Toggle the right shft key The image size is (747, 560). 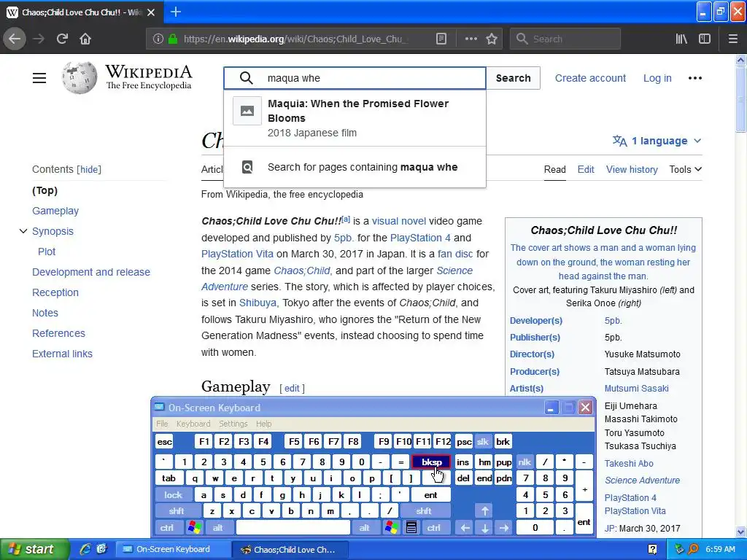[424, 511]
